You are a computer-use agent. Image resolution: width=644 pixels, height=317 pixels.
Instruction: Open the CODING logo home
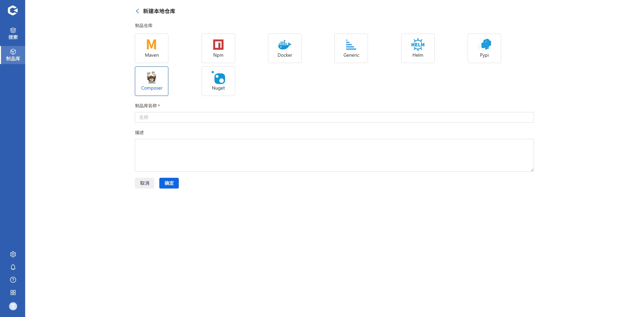click(13, 10)
